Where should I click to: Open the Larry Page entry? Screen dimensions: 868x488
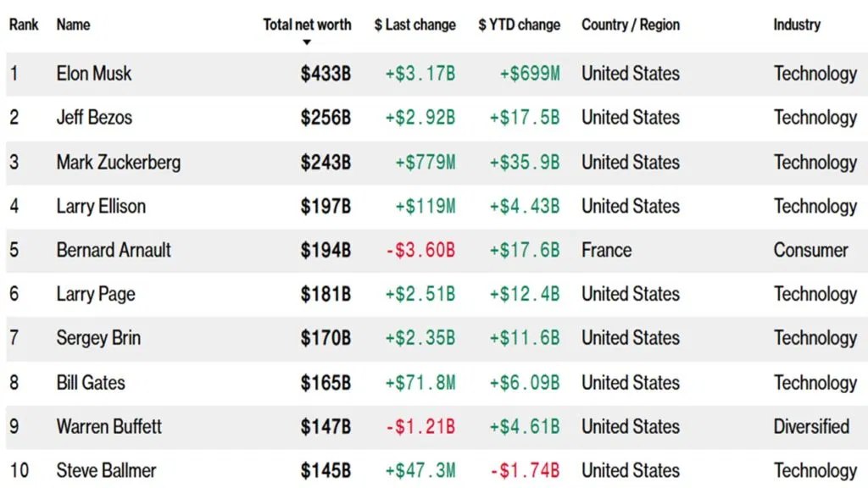pyautogui.click(x=96, y=294)
